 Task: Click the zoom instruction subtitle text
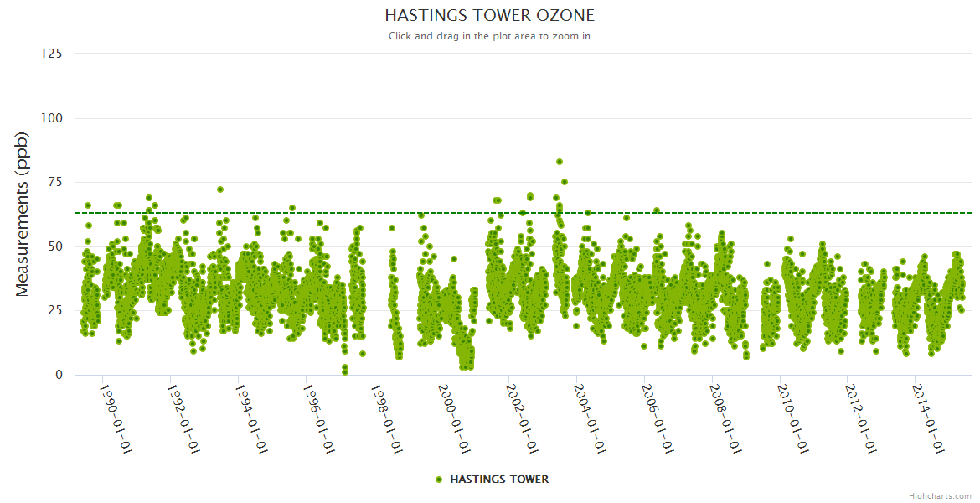pyautogui.click(x=489, y=36)
